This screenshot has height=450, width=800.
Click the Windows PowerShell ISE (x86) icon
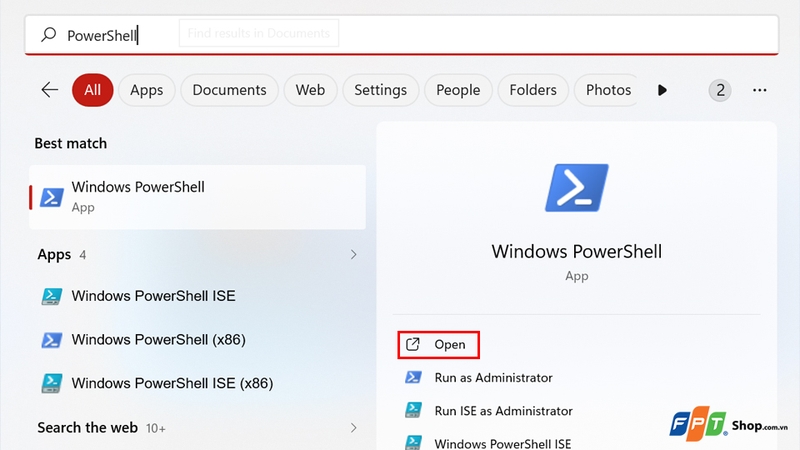[52, 383]
